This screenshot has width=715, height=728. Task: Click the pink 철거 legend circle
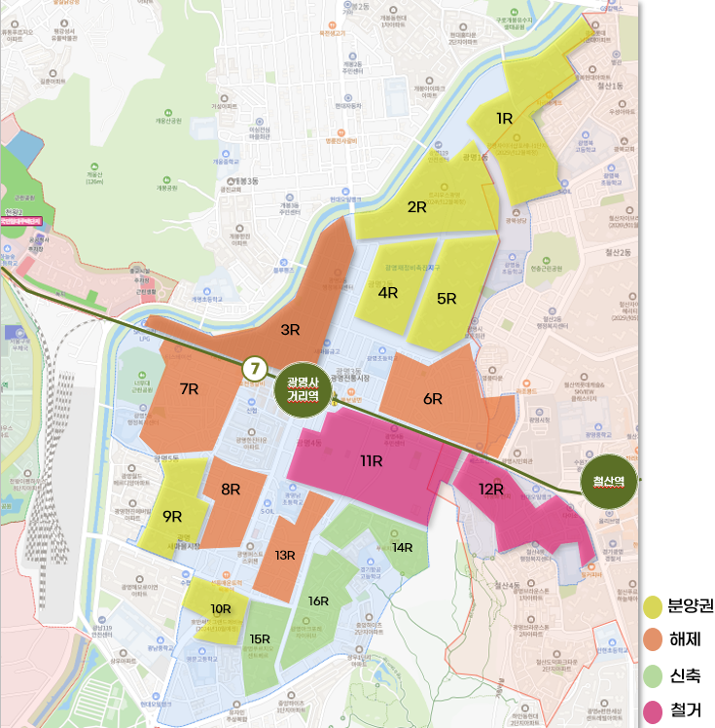coord(653,711)
